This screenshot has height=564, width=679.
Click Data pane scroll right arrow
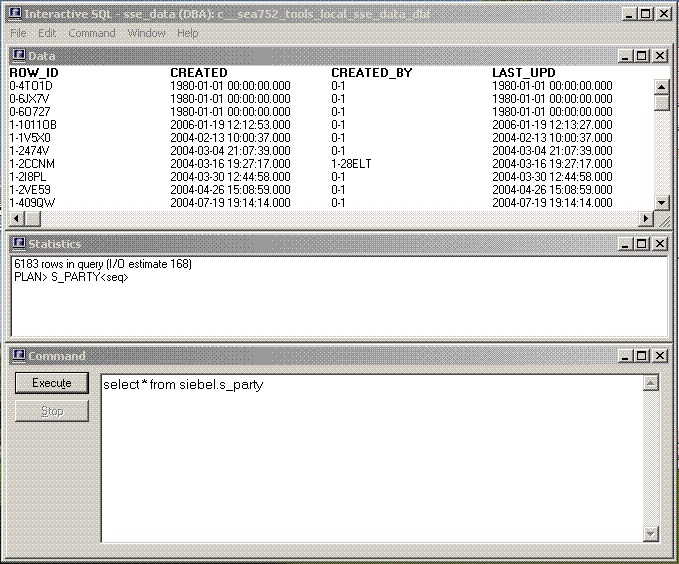click(x=646, y=219)
